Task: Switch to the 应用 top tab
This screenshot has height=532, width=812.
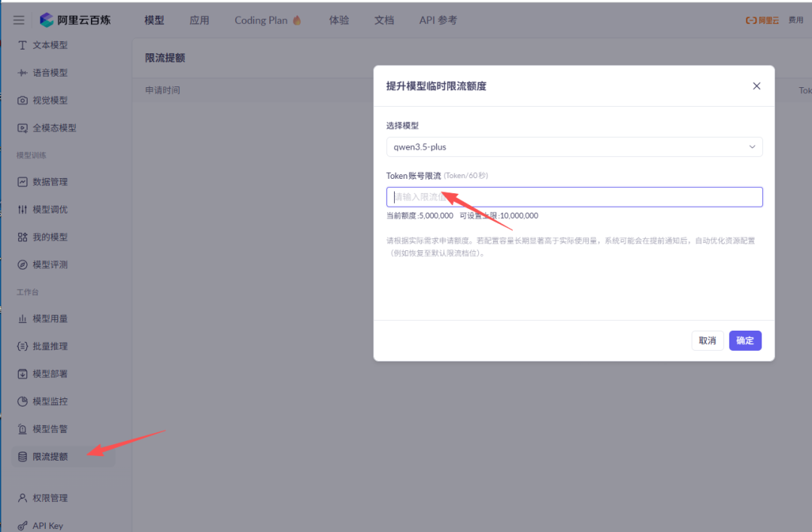Action: coord(199,20)
